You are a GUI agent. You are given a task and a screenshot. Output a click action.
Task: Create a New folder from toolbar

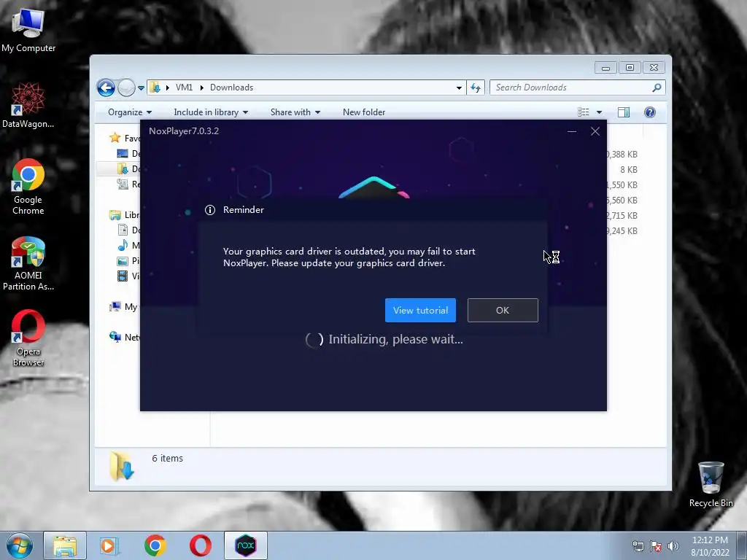coord(364,112)
